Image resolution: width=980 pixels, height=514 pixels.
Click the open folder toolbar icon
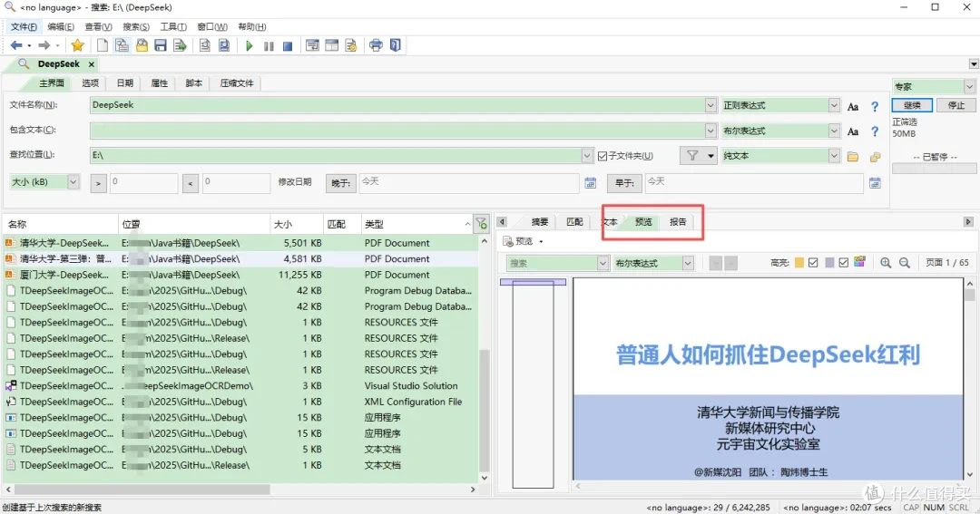142,45
